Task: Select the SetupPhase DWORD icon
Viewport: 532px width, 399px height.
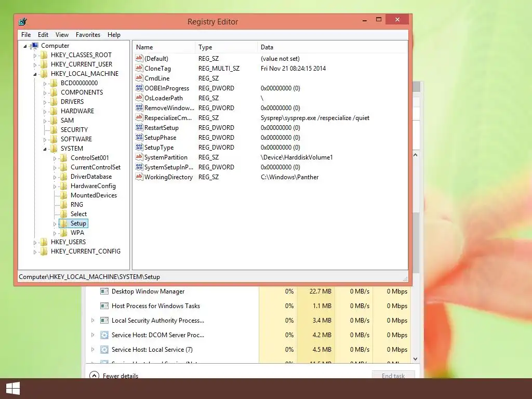Action: [139, 137]
